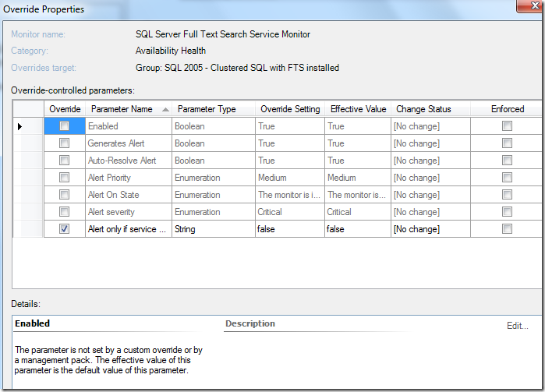Click Effective Value 'Critical' cell

[358, 212]
